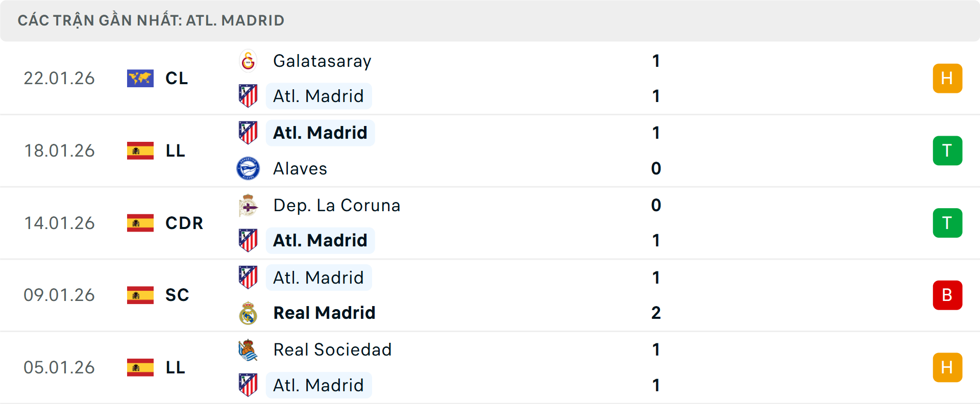Open the Real Madrid team page link
The image size is (980, 404).
(x=324, y=313)
